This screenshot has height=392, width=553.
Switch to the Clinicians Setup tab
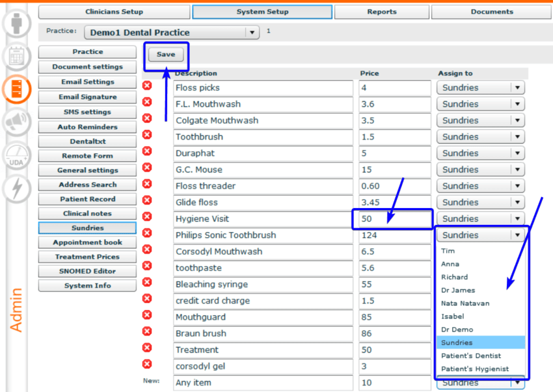tap(114, 12)
